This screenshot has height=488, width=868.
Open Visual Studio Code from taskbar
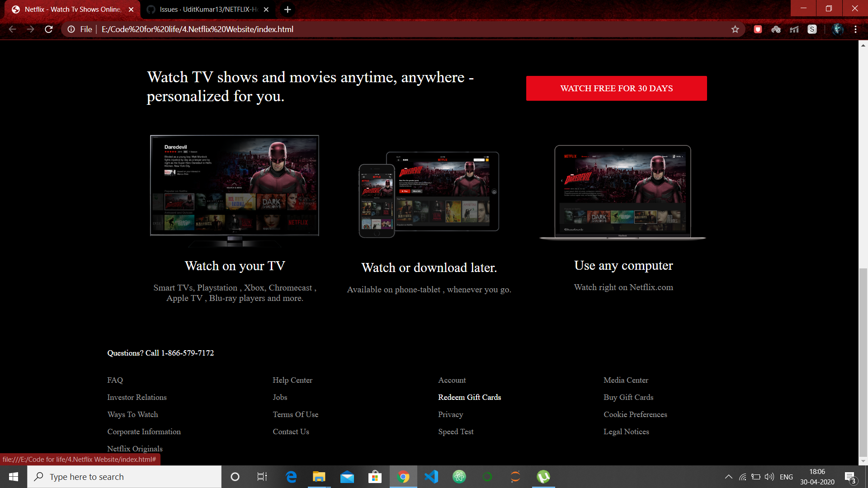tap(431, 477)
